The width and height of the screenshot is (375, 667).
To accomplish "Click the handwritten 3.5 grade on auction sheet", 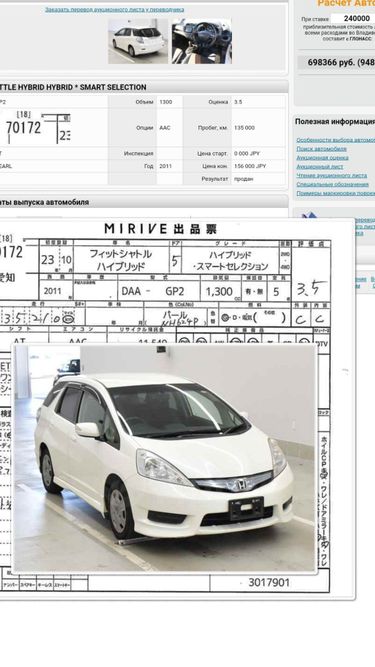I will (x=312, y=290).
